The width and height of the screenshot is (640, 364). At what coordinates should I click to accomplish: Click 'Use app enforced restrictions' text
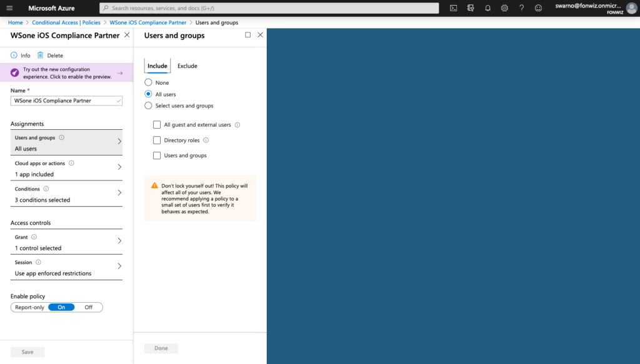tap(53, 273)
